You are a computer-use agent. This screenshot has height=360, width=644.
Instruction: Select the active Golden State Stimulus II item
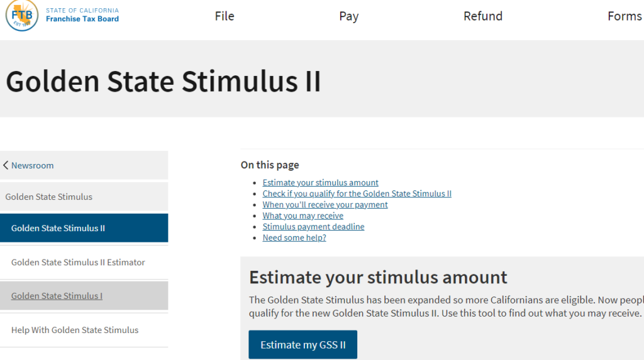[x=58, y=228]
